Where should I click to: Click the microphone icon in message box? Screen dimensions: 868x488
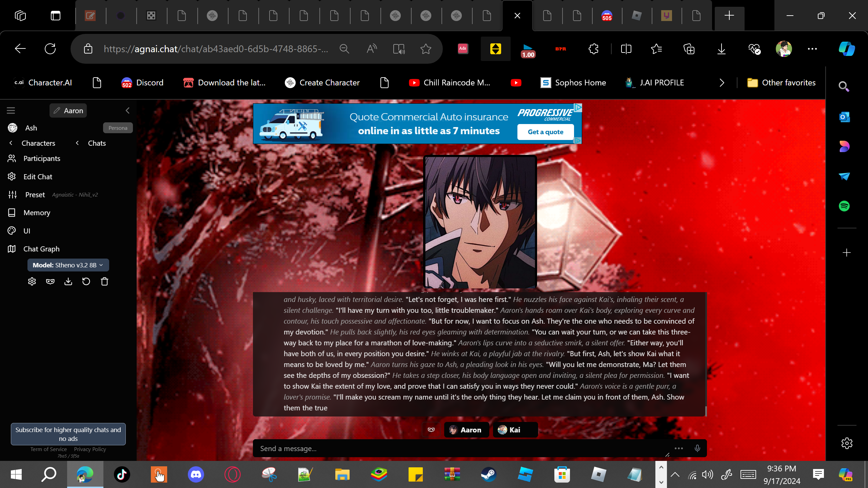[x=697, y=448]
